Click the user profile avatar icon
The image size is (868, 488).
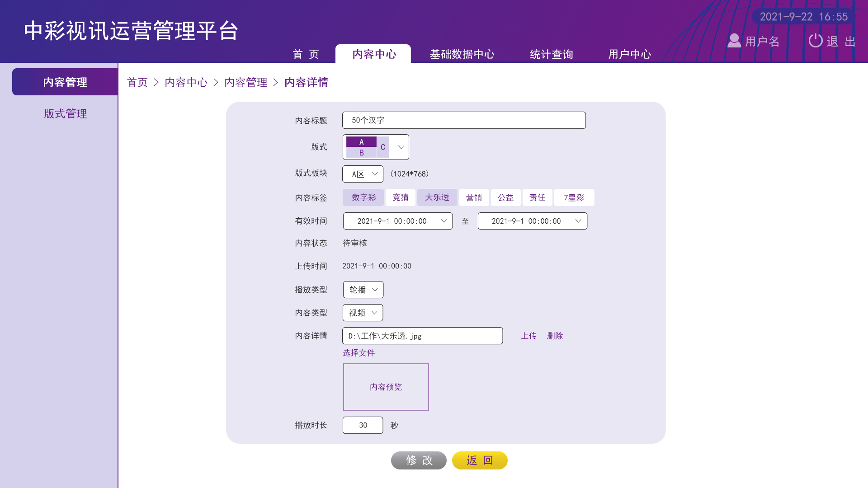point(734,41)
